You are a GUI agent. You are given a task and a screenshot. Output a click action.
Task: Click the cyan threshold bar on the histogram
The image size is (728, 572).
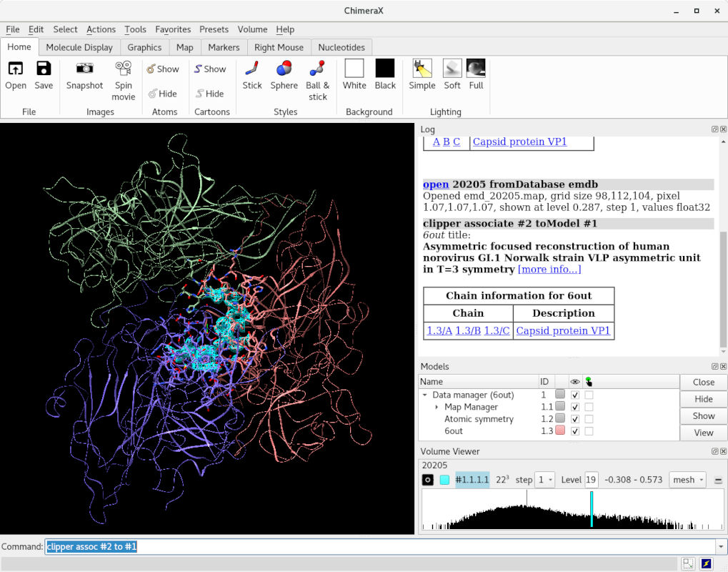[x=592, y=509]
